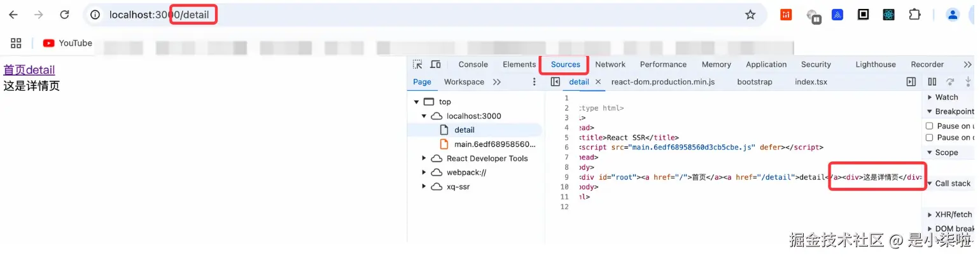Expand the webpack:// tree node
This screenshot has height=258, width=980.
coord(424,172)
